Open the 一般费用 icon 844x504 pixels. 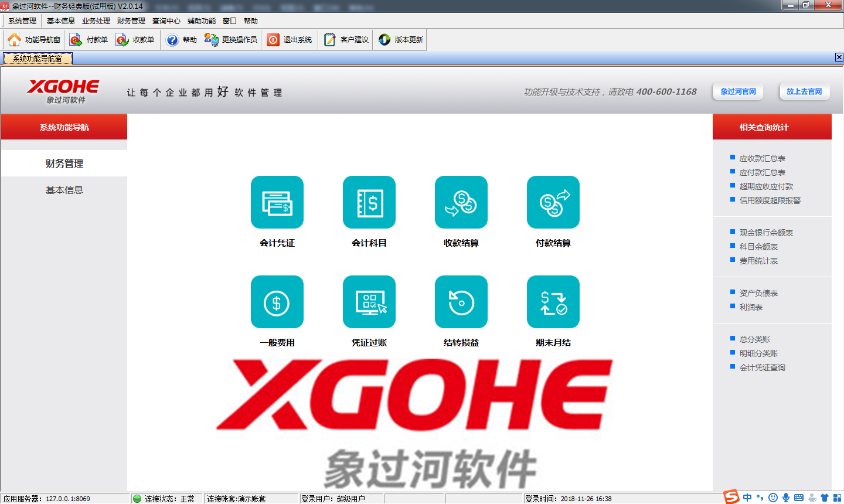tap(277, 302)
